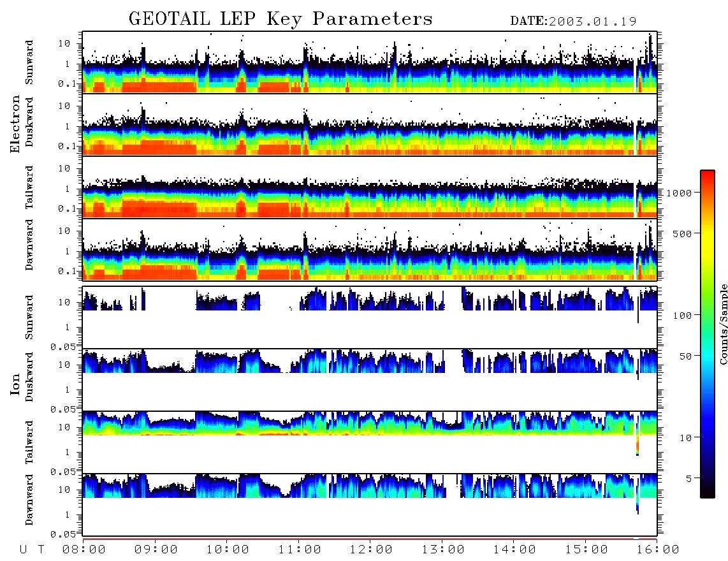
Task: Select the 08:00 time tick label
Action: click(84, 550)
